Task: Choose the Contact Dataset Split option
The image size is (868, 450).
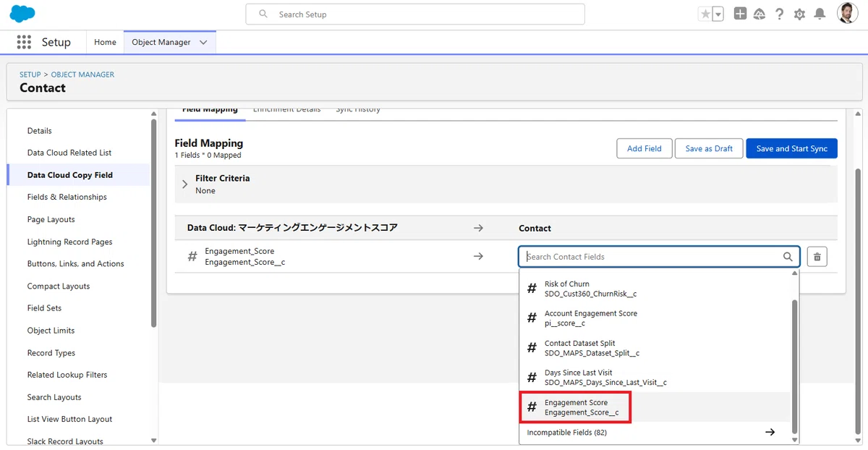Action: [x=656, y=348]
